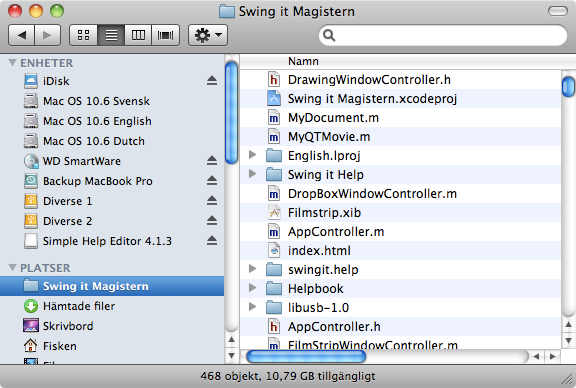The width and height of the screenshot is (576, 388).
Task: Click file list scroll up arrow
Action: click(568, 324)
